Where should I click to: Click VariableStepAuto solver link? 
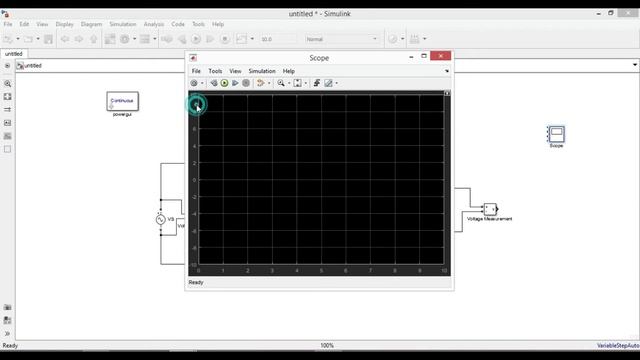(618, 346)
